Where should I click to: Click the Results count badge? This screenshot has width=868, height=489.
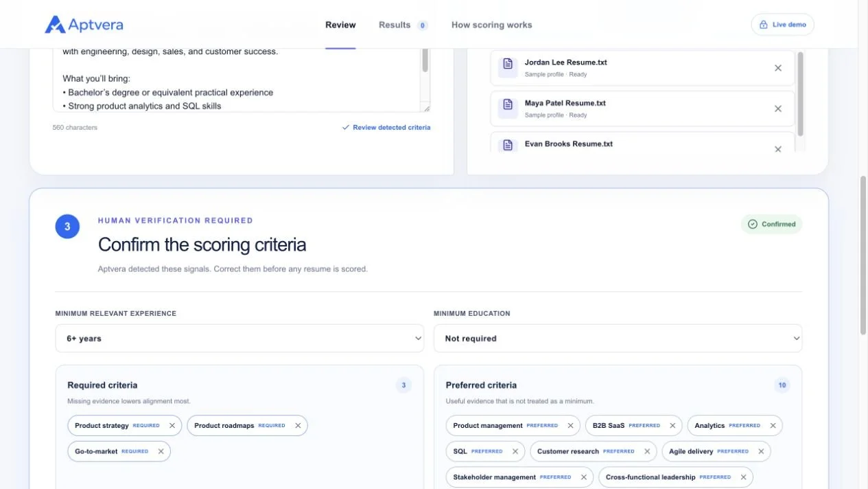(423, 25)
